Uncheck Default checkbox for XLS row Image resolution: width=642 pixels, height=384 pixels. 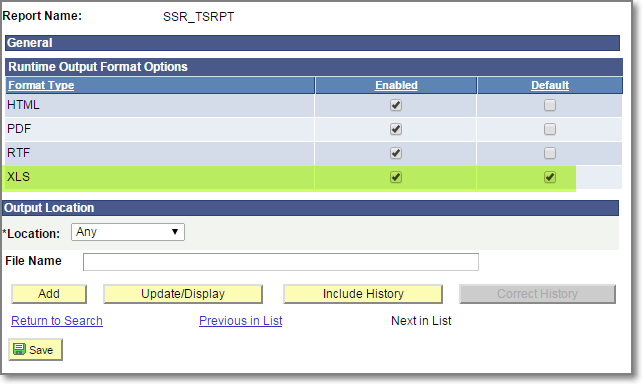pyautogui.click(x=549, y=177)
